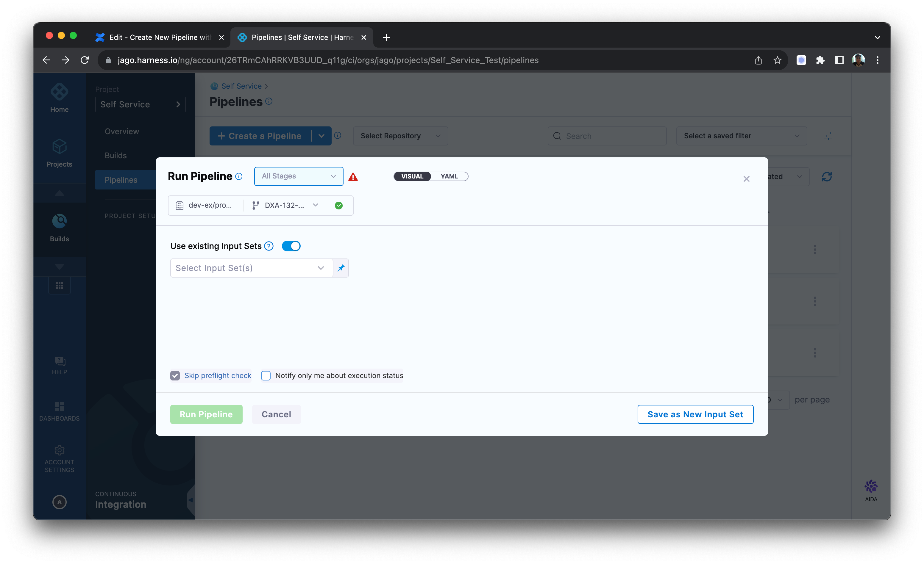This screenshot has height=564, width=924.
Task: Click the browser extensions puzzle icon
Action: point(820,60)
